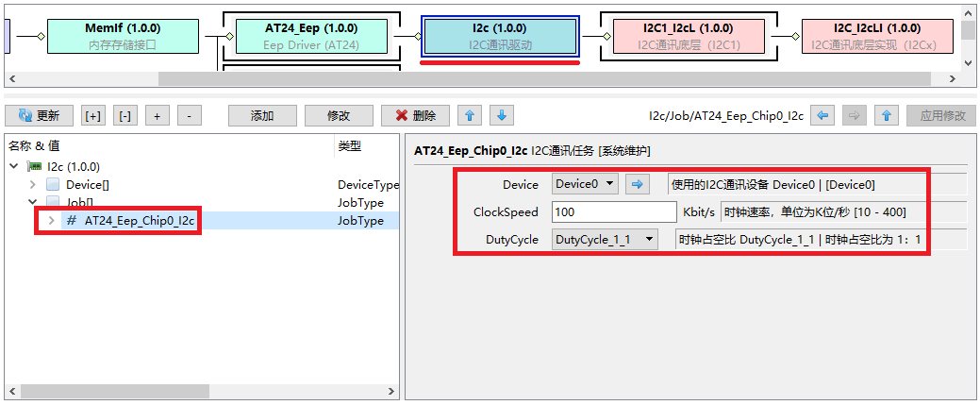The height and width of the screenshot is (405, 980).
Task: Click the ClockSpeed input field
Action: point(613,212)
